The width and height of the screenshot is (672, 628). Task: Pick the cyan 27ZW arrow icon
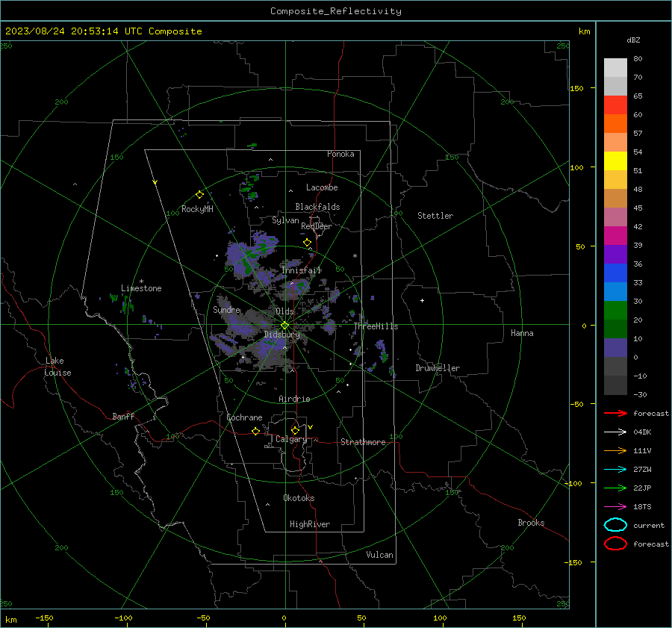click(615, 470)
